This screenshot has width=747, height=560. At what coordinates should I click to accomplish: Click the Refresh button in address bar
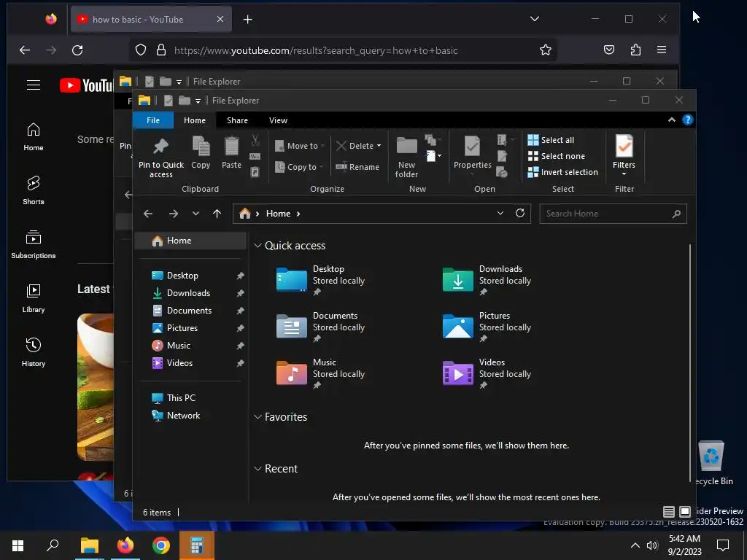click(520, 214)
